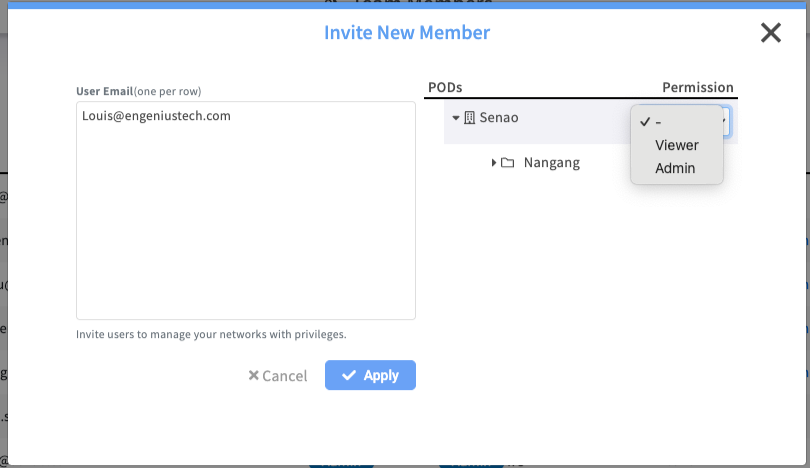Image resolution: width=810 pixels, height=472 pixels.
Task: Expand the Nangang folder arrow
Action: click(494, 163)
